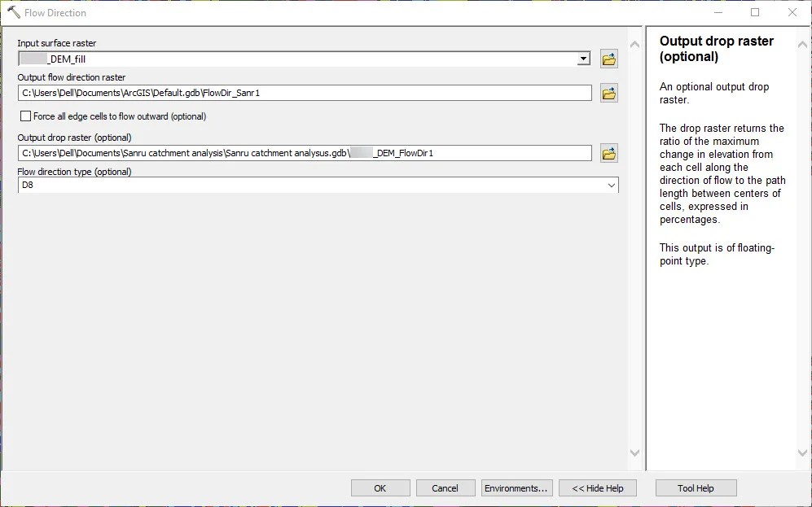Enable Force all edge cells to flow outward

tap(25, 116)
